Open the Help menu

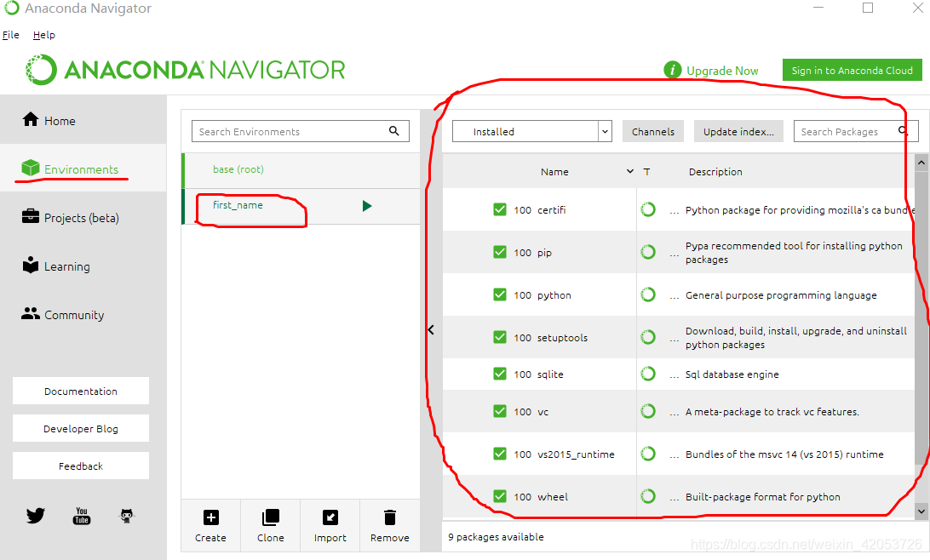pos(44,35)
